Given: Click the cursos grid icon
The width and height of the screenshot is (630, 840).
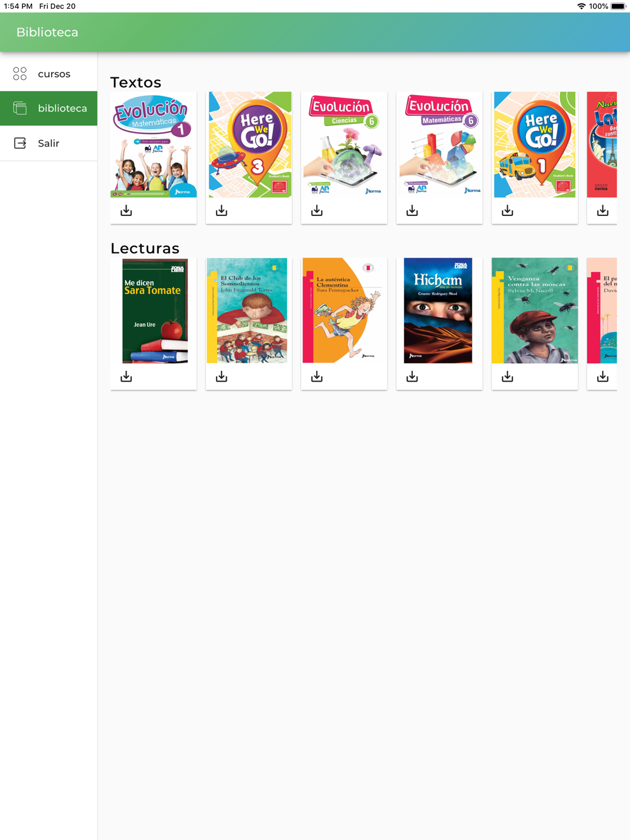Looking at the screenshot, I should tap(20, 74).
